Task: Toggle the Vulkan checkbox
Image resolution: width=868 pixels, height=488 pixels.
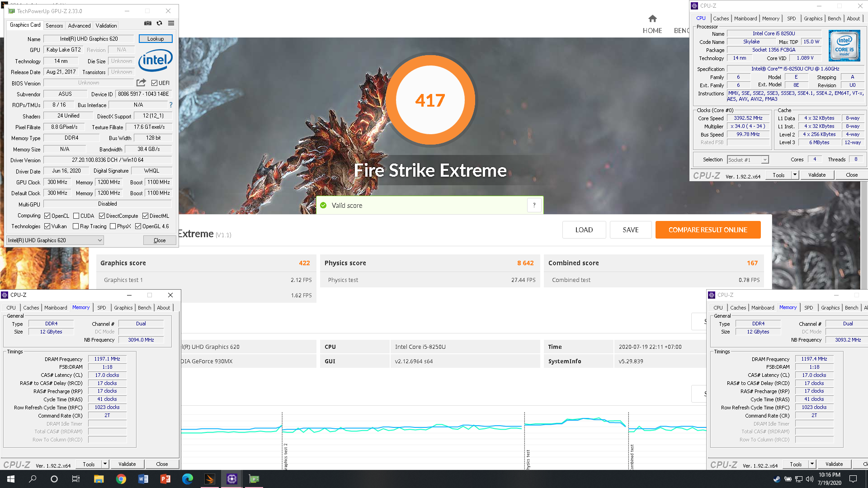Action: [47, 226]
